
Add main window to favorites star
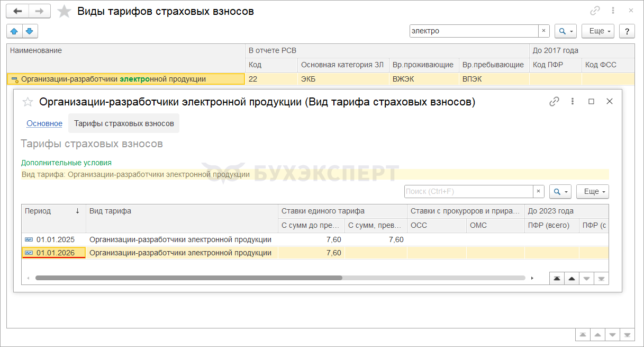pos(64,11)
